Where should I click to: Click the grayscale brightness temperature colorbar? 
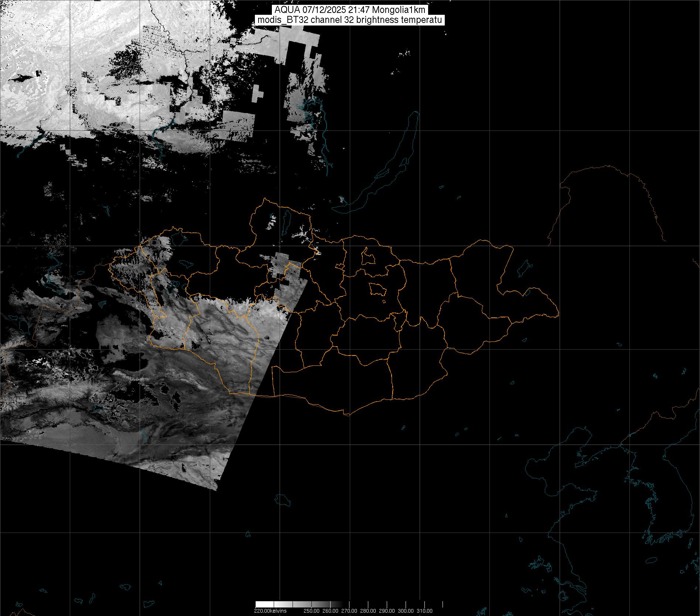coord(349,604)
